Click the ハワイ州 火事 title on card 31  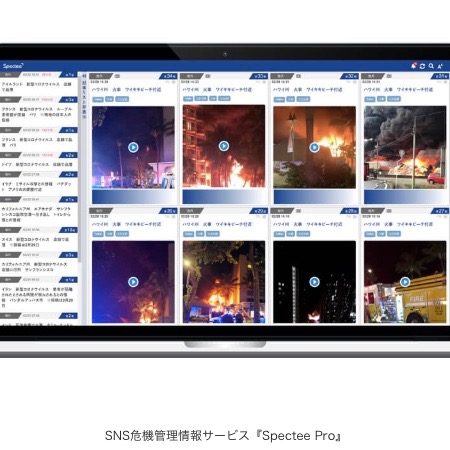tap(398, 90)
